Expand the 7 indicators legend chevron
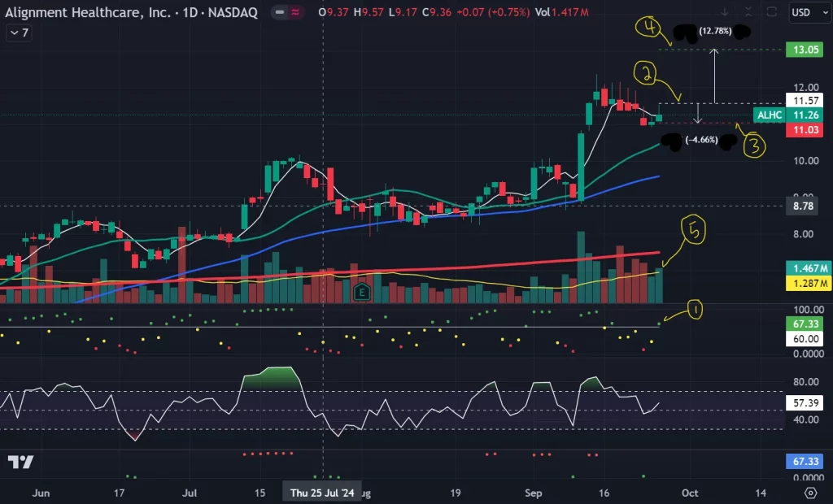This screenshot has height=504, width=833. 20,33
